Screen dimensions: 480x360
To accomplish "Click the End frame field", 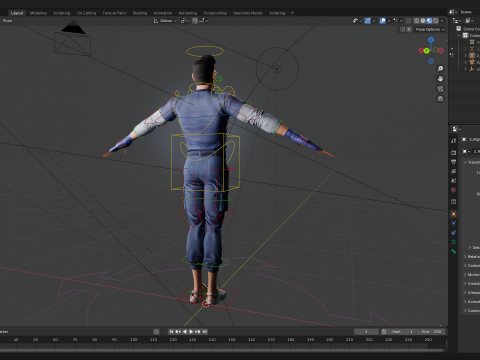I will click(431, 332).
